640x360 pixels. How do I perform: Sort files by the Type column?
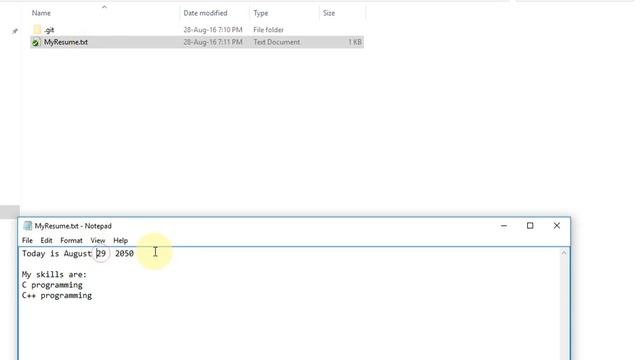pos(261,13)
